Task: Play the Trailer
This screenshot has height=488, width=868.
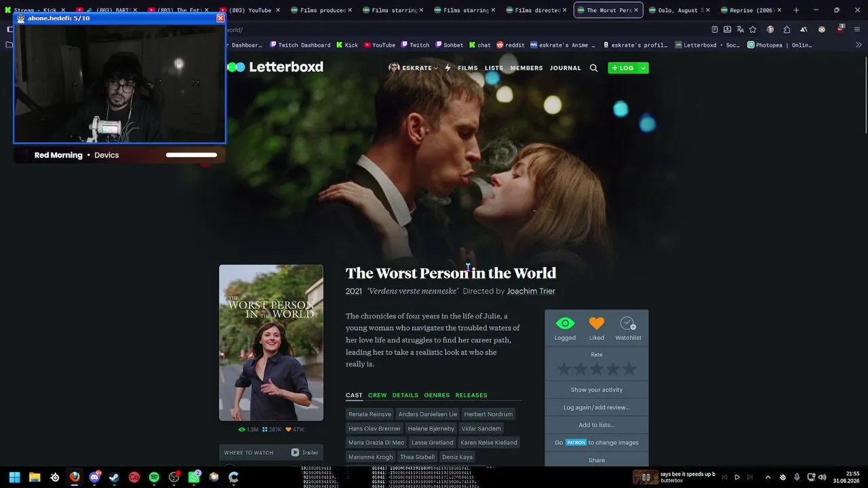Action: 304,453
